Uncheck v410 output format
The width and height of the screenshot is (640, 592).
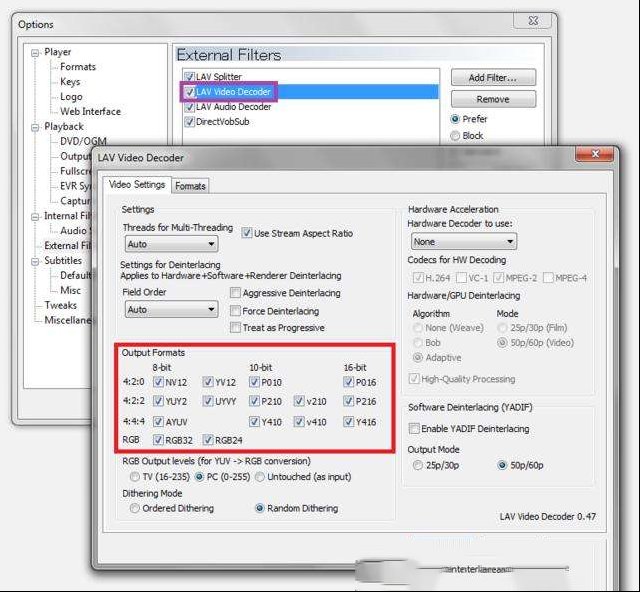(x=299, y=421)
